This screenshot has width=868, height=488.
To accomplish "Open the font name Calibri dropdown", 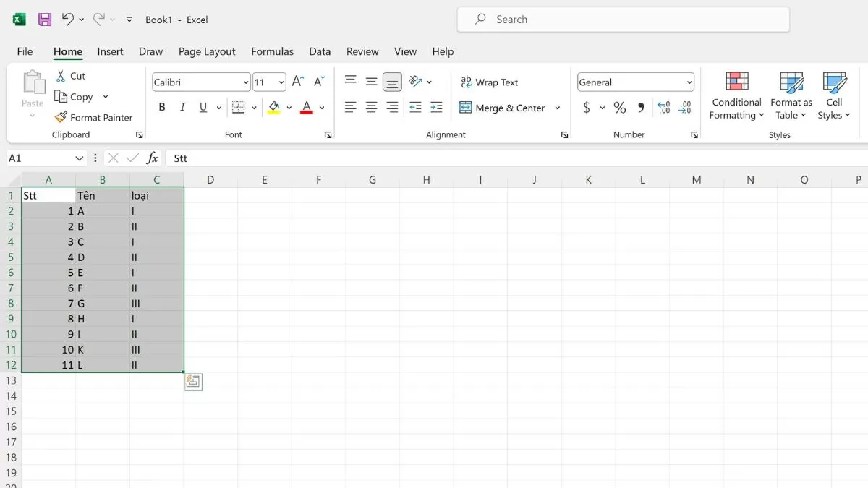I will pos(246,82).
